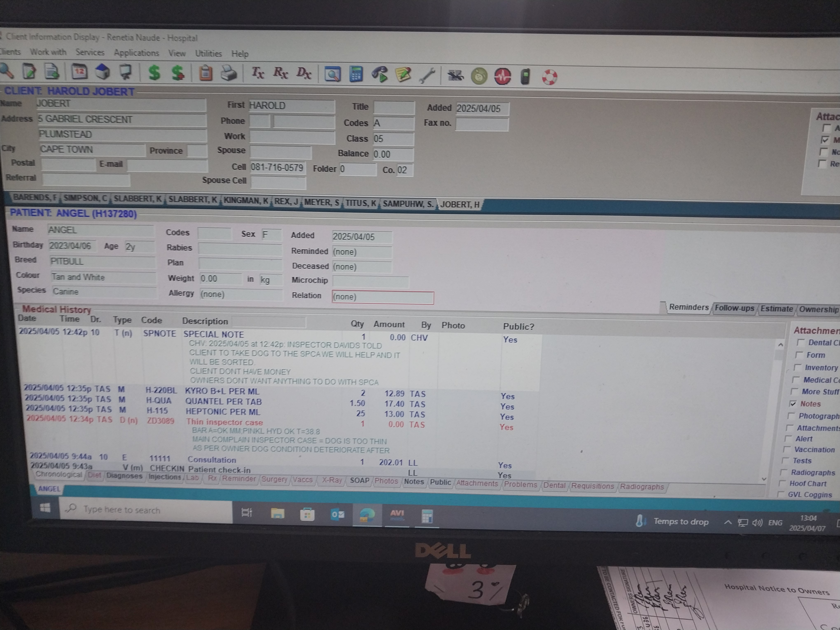840x630 pixels.
Task: Tick the More Stuff checkbox
Action: pos(794,392)
